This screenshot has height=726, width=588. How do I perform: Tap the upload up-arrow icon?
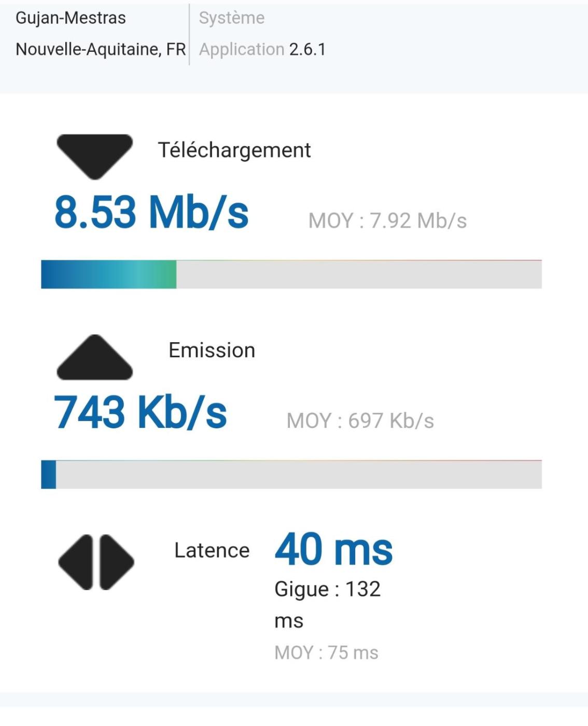click(94, 358)
